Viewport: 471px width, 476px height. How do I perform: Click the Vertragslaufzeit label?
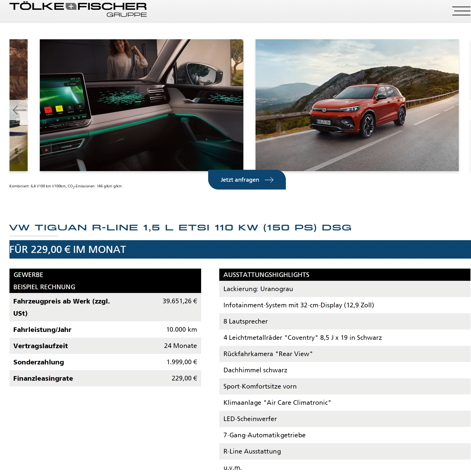(x=41, y=346)
